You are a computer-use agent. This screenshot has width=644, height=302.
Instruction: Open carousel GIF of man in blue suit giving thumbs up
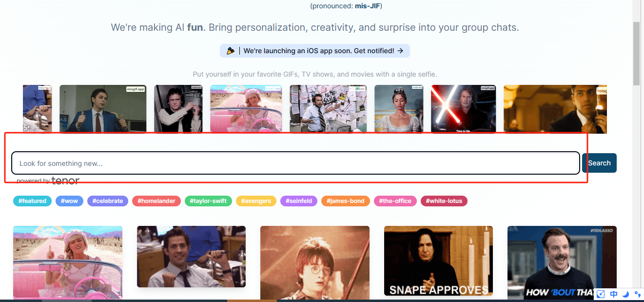103,109
